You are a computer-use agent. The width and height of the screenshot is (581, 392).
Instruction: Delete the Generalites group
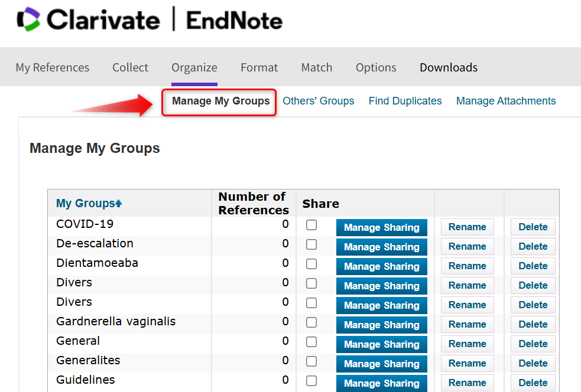[533, 364]
